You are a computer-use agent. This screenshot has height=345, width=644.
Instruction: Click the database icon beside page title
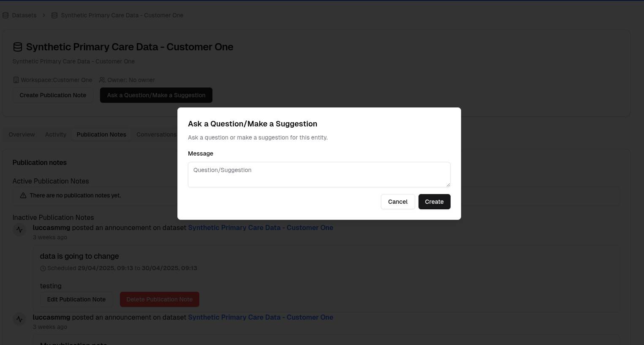pyautogui.click(x=17, y=47)
